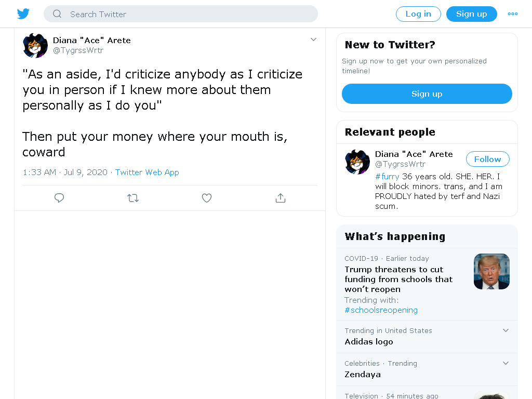Viewport: 532px width, 399px height.
Task: Expand options for Adidas logo trend
Action: point(506,330)
